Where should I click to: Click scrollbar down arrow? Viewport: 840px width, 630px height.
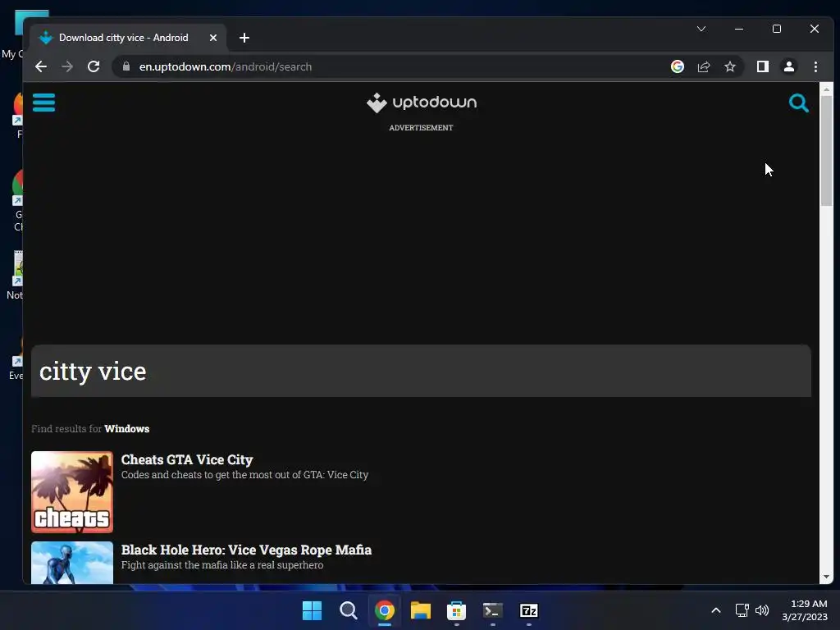tap(826, 577)
